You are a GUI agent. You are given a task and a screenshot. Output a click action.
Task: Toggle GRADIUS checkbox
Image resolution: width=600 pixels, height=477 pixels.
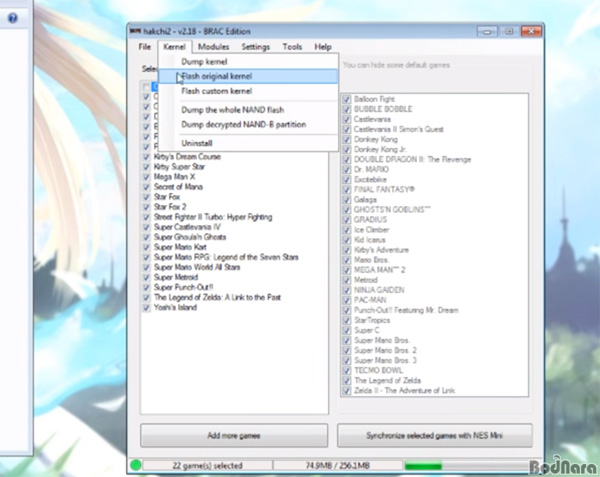click(347, 220)
